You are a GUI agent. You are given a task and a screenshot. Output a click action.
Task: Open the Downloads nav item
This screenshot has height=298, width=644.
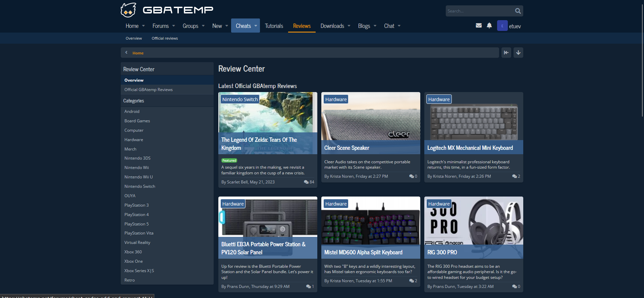tap(332, 26)
